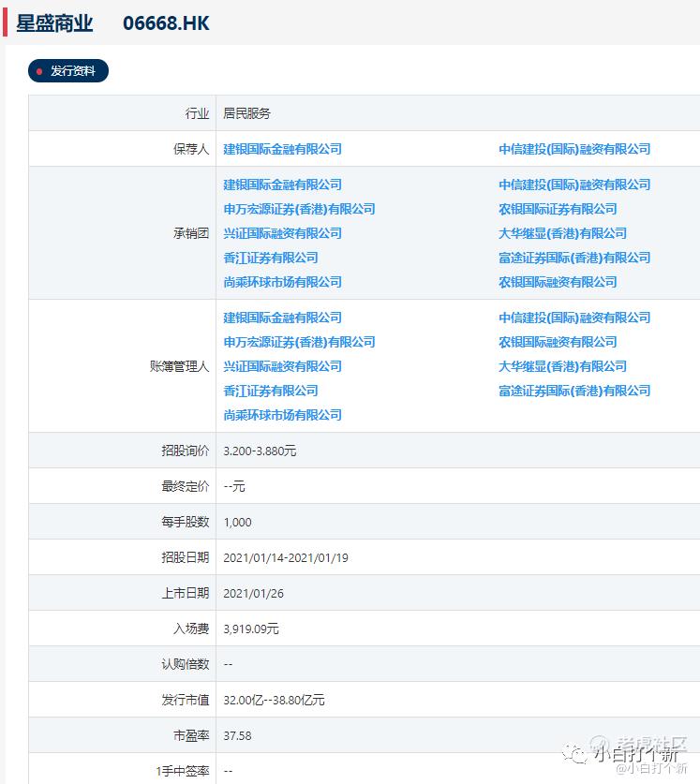Viewport: 700px width, 784px height.
Task: Click the 星盛商业 stock name heading
Action: click(x=54, y=23)
